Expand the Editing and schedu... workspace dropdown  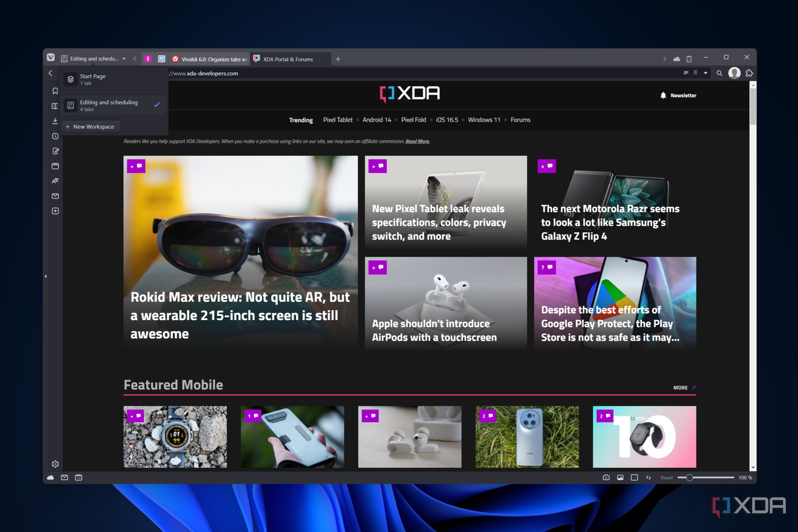point(94,59)
